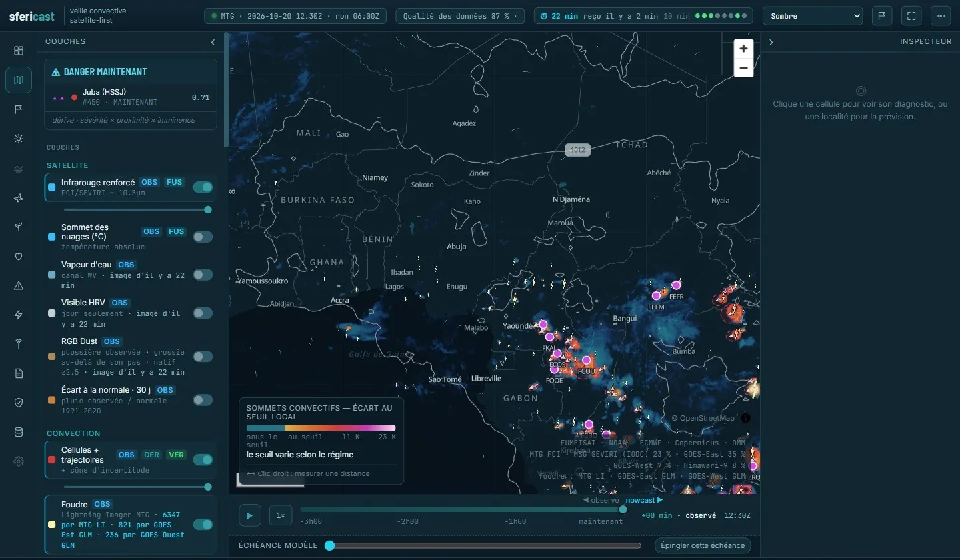Viewport: 960px width, 560px height.
Task: Open the plant sprout icon in sidebar
Action: click(x=19, y=227)
